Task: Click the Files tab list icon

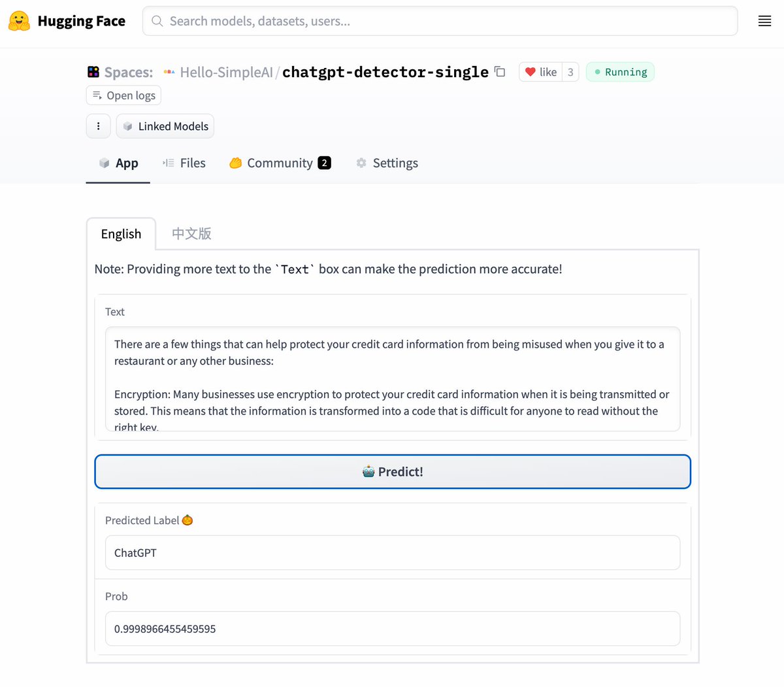Action: click(x=169, y=163)
